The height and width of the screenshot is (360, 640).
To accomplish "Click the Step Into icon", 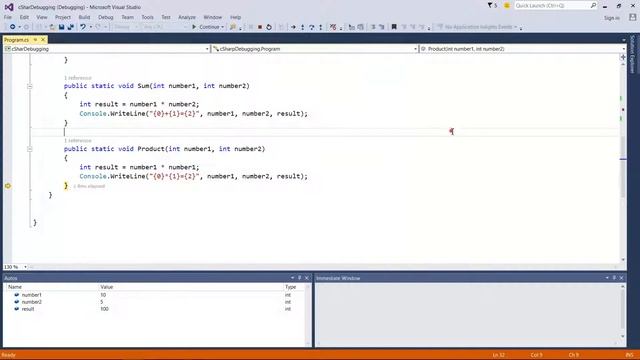I will 302,27.
